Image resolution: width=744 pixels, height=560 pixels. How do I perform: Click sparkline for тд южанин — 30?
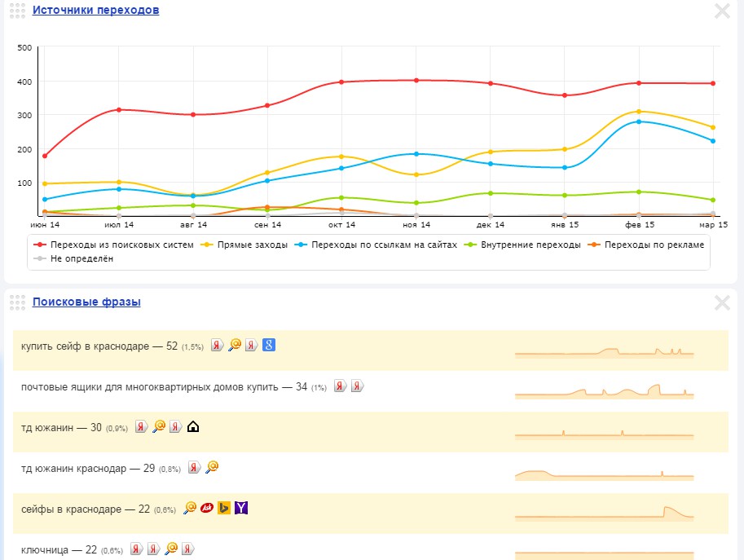coord(604,434)
